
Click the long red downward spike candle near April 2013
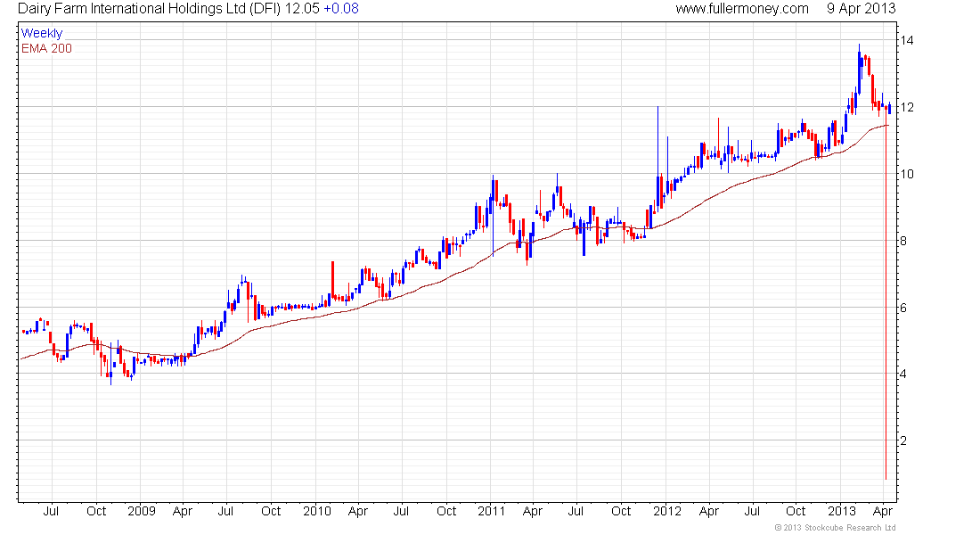click(x=886, y=294)
